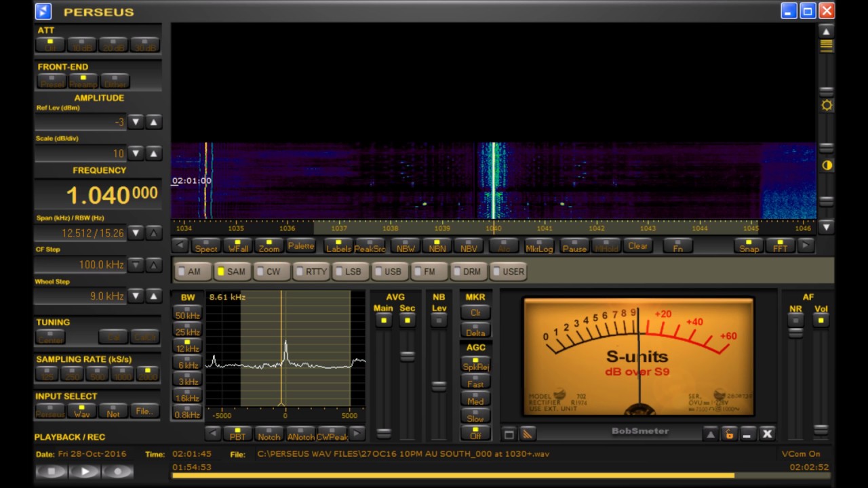Viewport: 868px width, 488px height.
Task: Click the Clear button
Action: pos(638,245)
